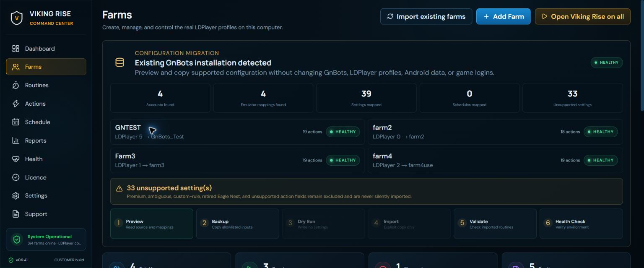The width and height of the screenshot is (644, 268).
Task: Click the Routines clock icon
Action: pyautogui.click(x=16, y=85)
